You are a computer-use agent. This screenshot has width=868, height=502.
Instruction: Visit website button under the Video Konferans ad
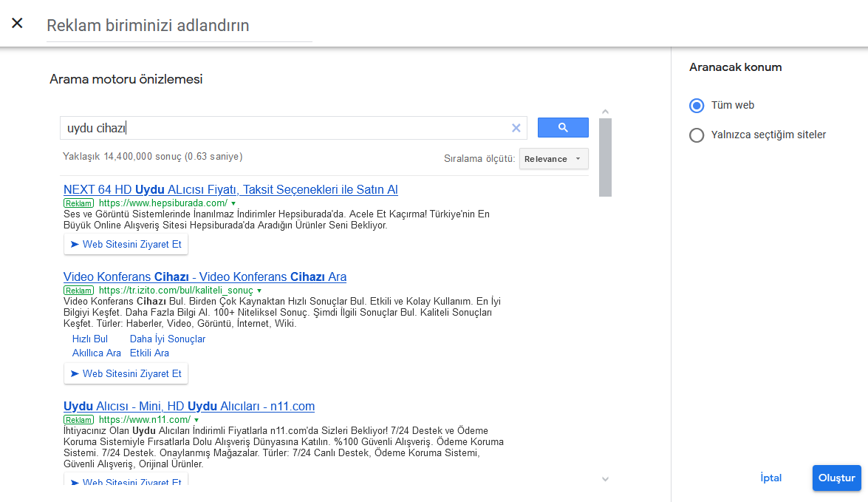click(126, 374)
